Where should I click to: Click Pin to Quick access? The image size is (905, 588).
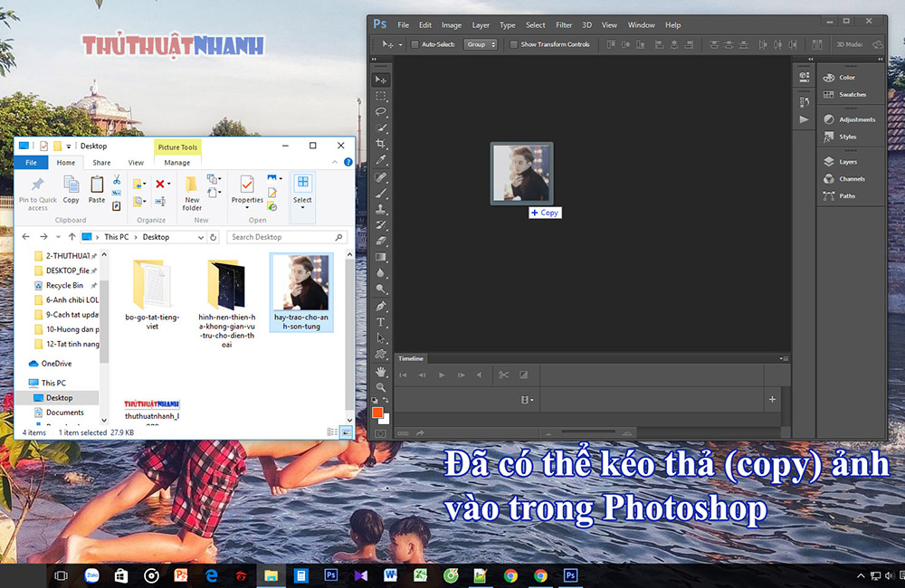[37, 194]
